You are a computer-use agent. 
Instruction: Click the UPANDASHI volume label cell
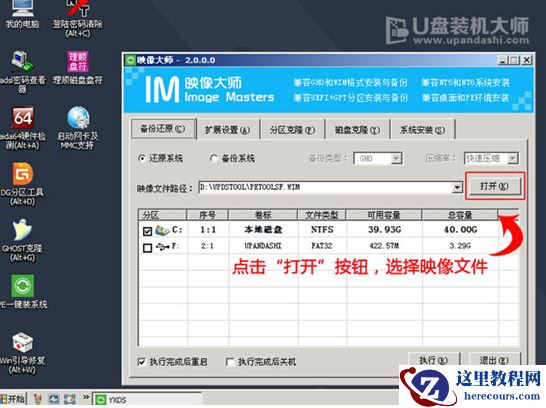point(263,246)
